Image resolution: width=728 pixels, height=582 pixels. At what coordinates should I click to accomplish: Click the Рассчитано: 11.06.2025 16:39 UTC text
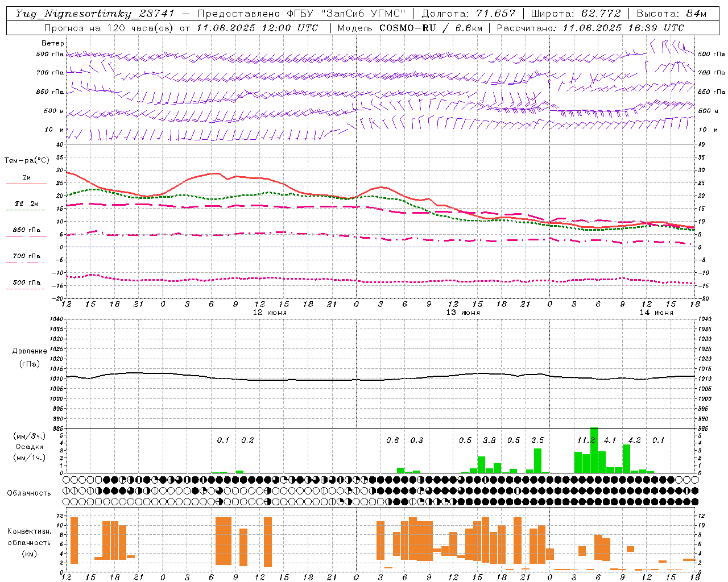click(590, 28)
